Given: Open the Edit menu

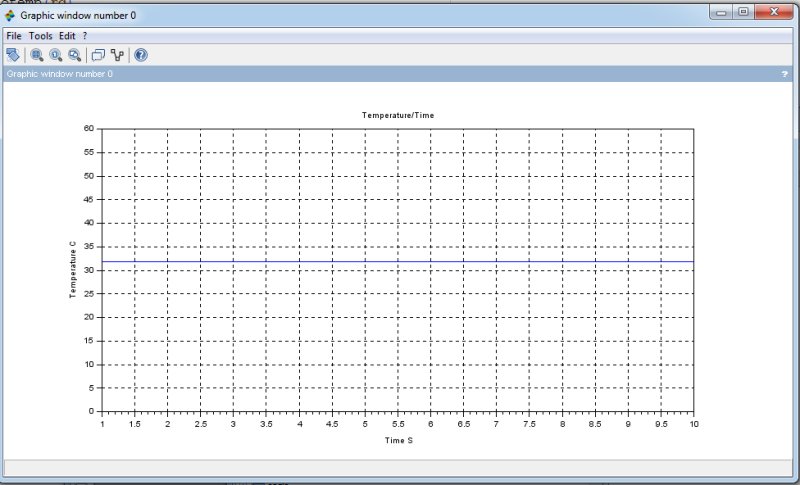Looking at the screenshot, I should (67, 36).
